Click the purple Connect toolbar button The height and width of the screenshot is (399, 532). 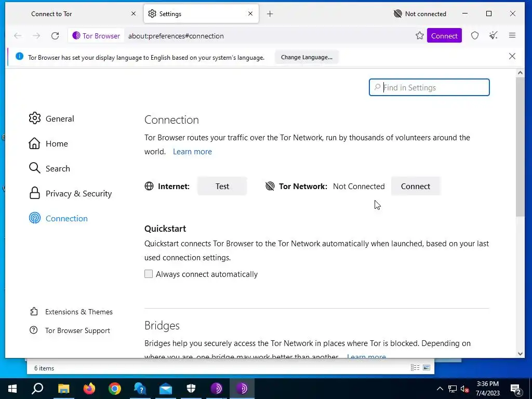[444, 36]
